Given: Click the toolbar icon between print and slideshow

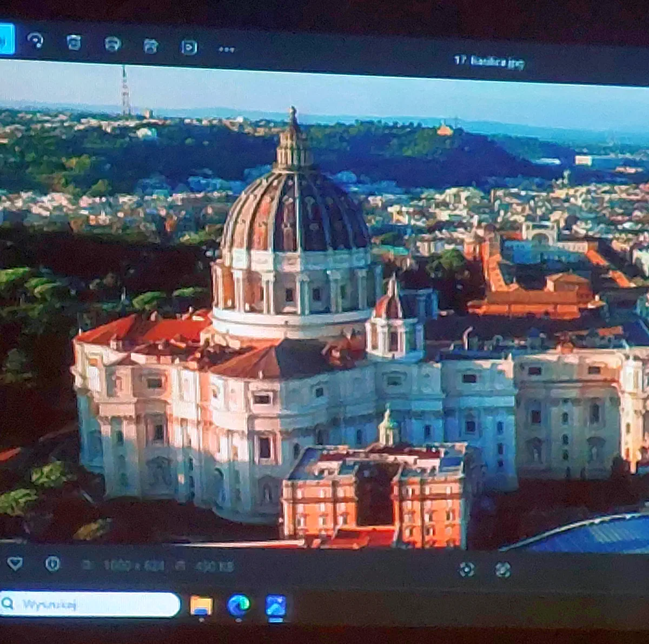Looking at the screenshot, I should 151,46.
